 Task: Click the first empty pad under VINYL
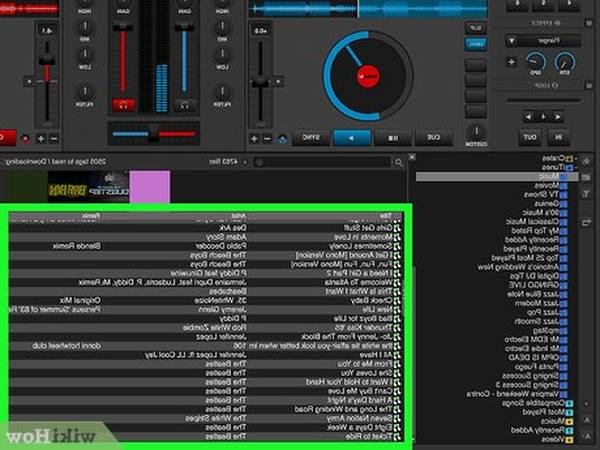pos(476,65)
